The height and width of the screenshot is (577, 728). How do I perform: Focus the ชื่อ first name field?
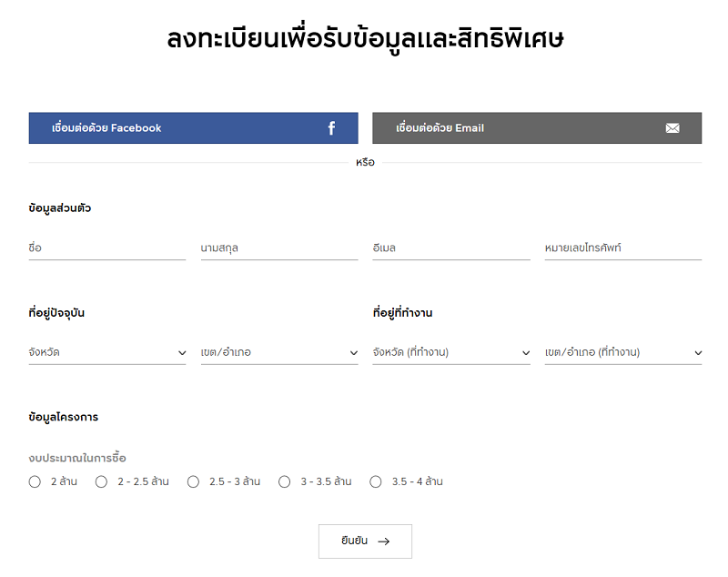click(107, 248)
